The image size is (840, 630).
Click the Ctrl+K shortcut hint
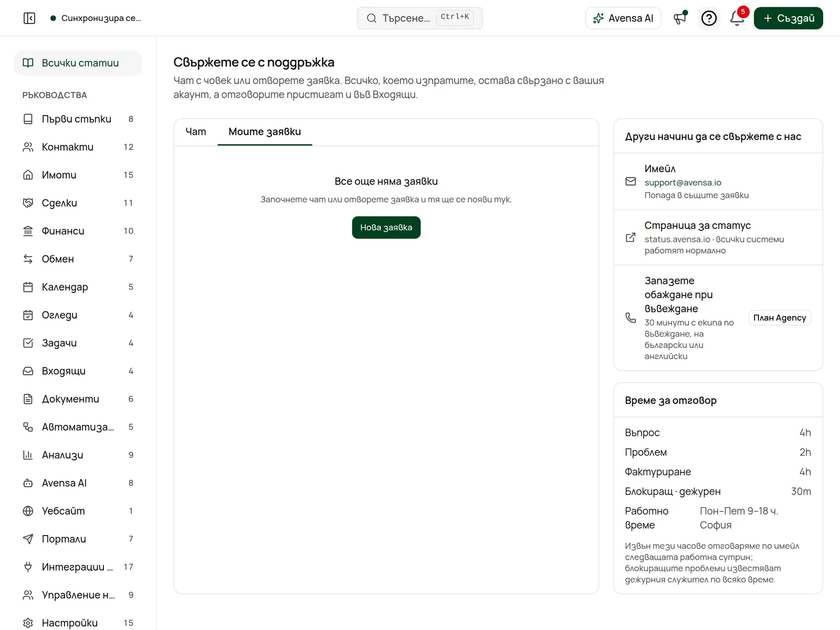pyautogui.click(x=455, y=17)
